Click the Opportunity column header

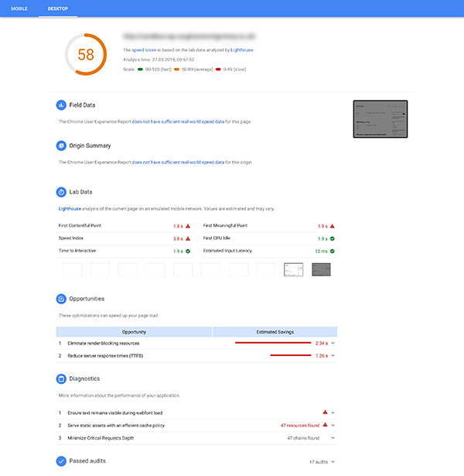tap(134, 332)
